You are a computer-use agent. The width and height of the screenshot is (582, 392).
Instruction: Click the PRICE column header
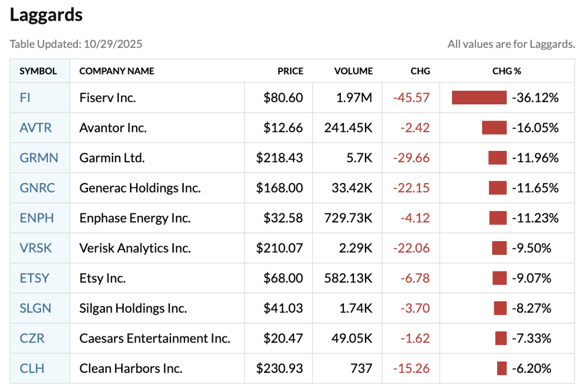pos(290,71)
